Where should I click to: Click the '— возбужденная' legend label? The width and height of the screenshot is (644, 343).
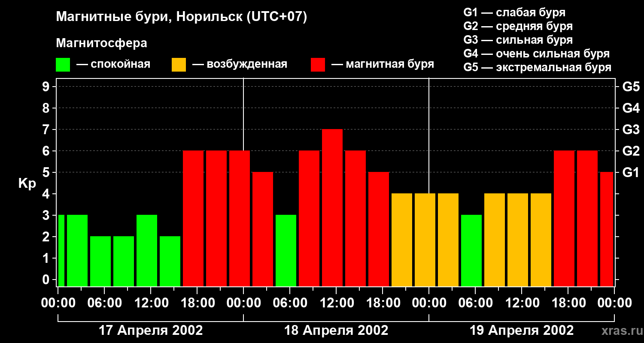click(x=240, y=64)
